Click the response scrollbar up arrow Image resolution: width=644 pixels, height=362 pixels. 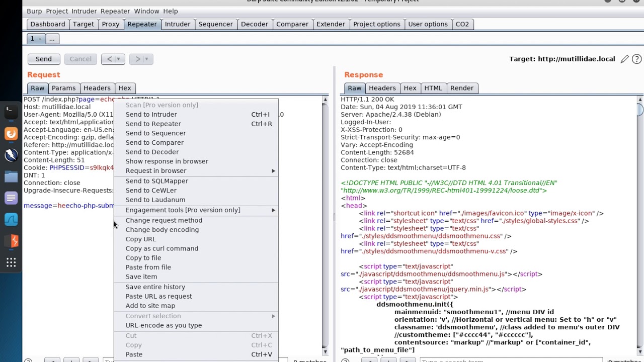[x=640, y=100]
